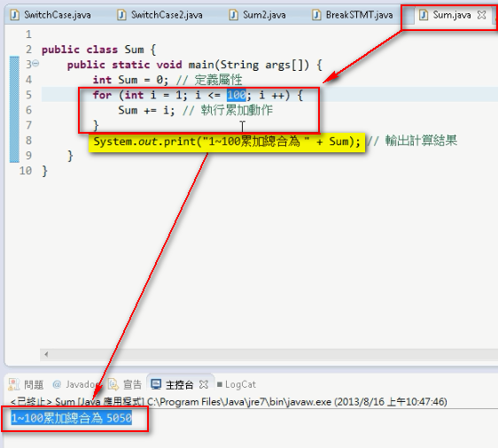Click the Java file icon on SwitchCase2.java tab
Viewport: 498px width, 448px height.
121,15
